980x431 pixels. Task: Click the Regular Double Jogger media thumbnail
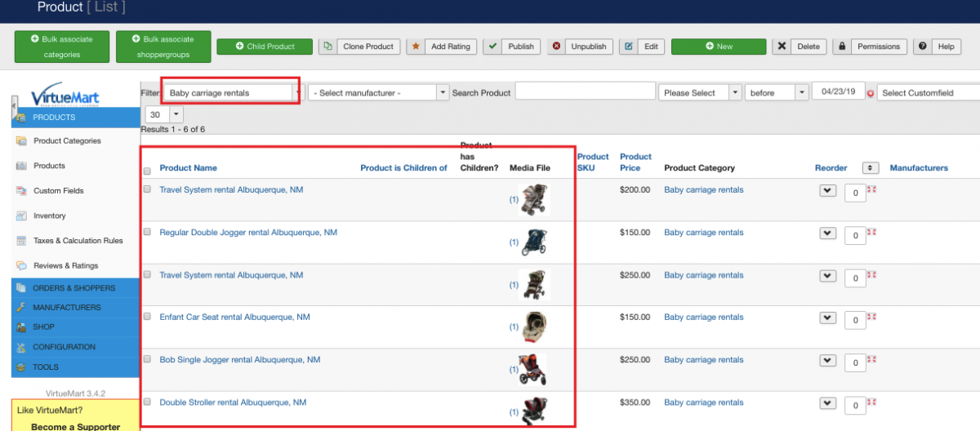click(535, 242)
